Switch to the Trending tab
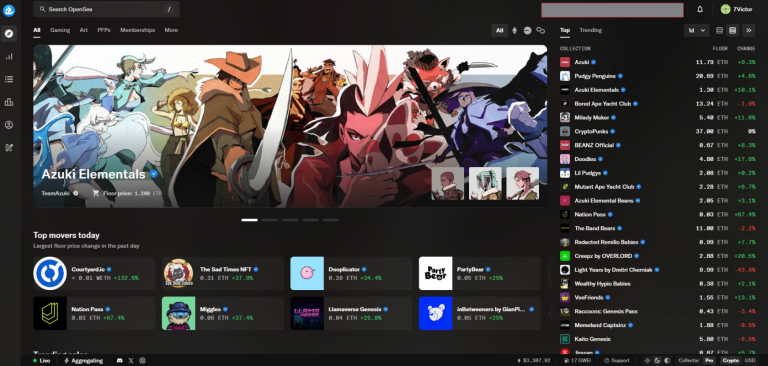Viewport: 768px width, 366px height. pos(591,30)
